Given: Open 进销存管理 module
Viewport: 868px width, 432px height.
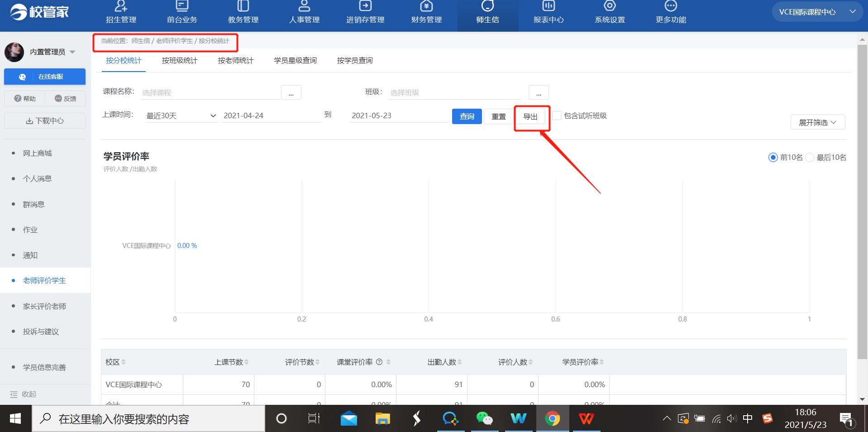Looking at the screenshot, I should point(365,13).
